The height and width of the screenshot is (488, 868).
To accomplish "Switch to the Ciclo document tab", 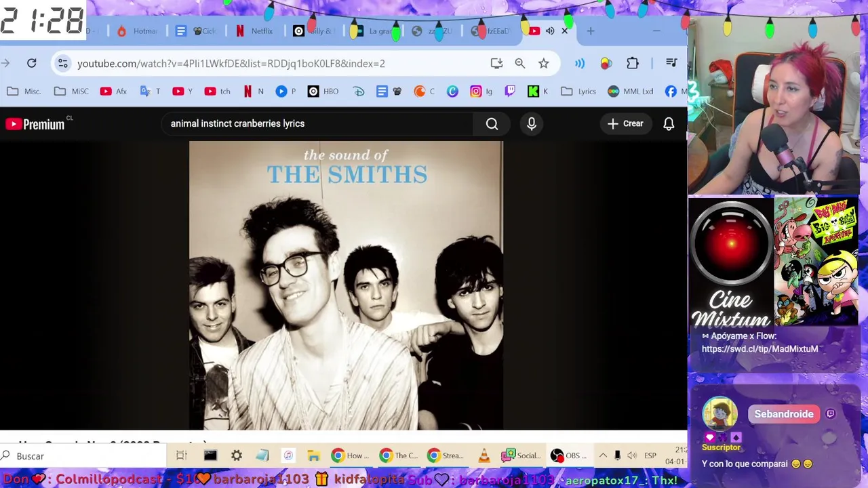I will tap(196, 31).
